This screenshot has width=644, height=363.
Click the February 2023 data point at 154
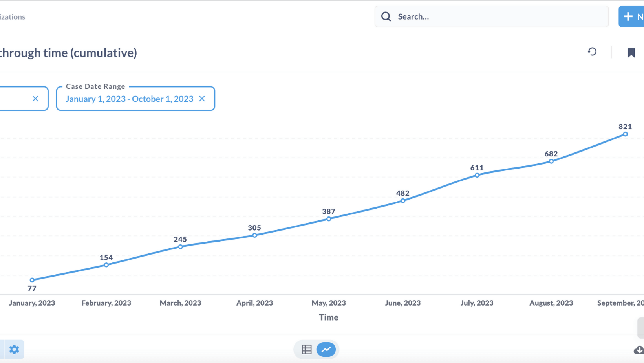[106, 265]
